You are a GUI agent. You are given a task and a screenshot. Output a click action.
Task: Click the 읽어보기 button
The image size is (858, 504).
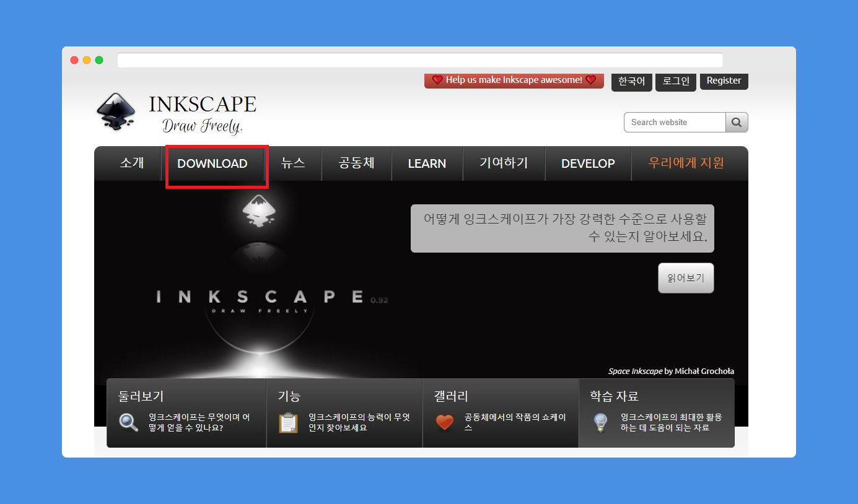pyautogui.click(x=686, y=278)
